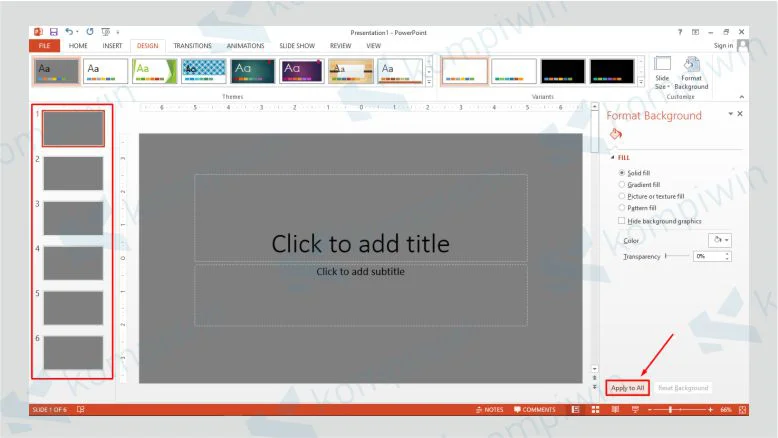Open the FILE menu

pyautogui.click(x=45, y=46)
